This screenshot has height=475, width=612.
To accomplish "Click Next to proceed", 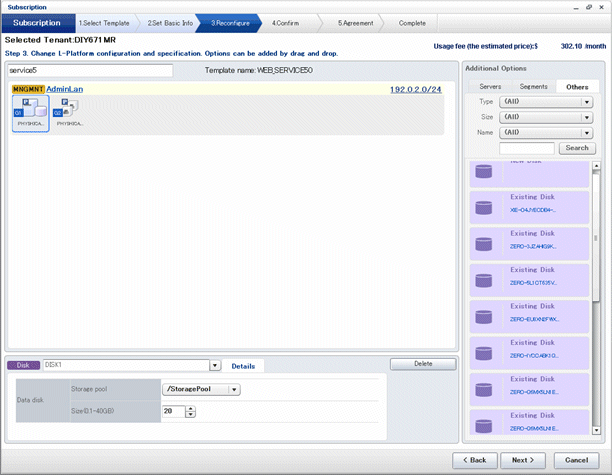I will 523,460.
